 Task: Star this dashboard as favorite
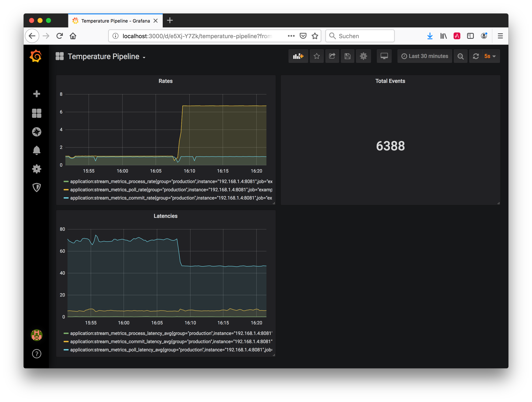pyautogui.click(x=317, y=56)
